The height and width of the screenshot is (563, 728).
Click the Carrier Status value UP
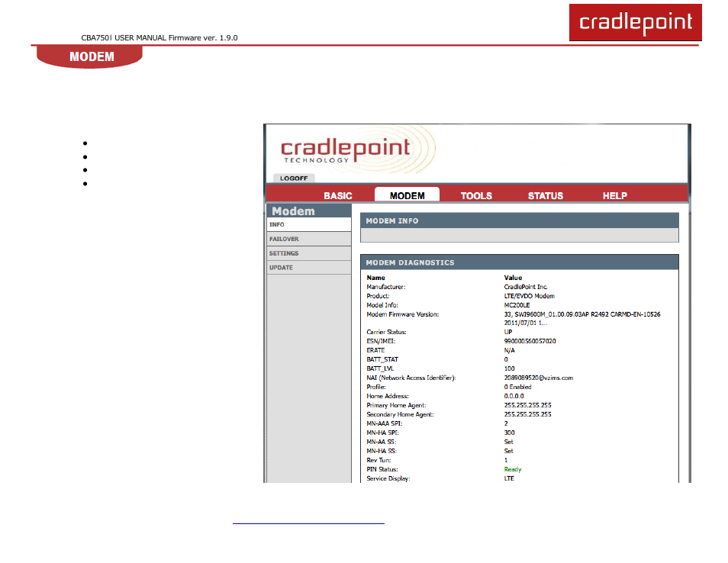[508, 332]
